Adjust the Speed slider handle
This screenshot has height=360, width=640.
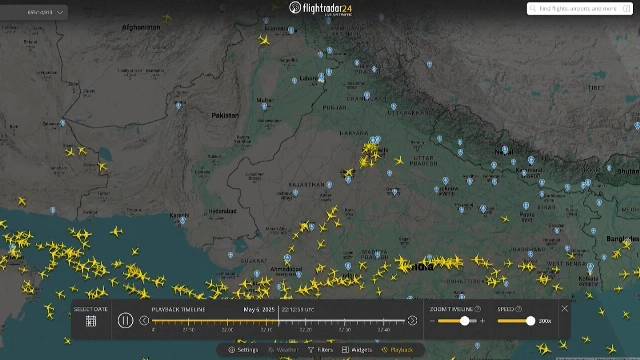(530, 321)
